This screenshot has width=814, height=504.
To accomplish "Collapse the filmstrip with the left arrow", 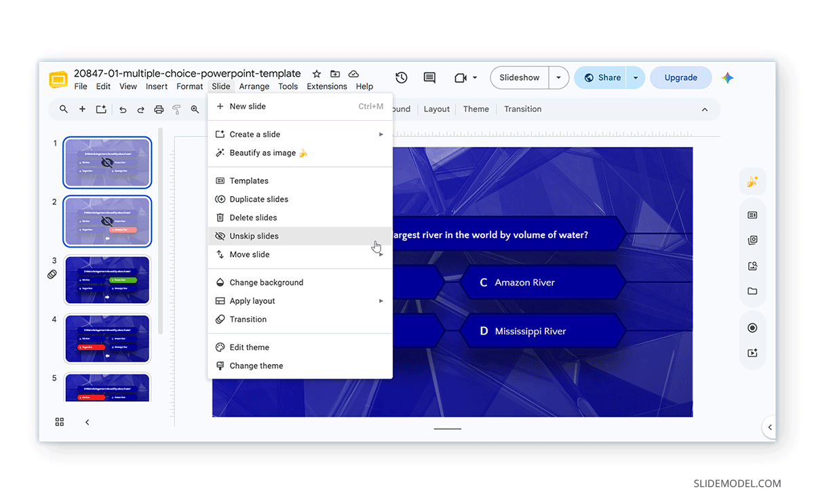I will pos(87,422).
